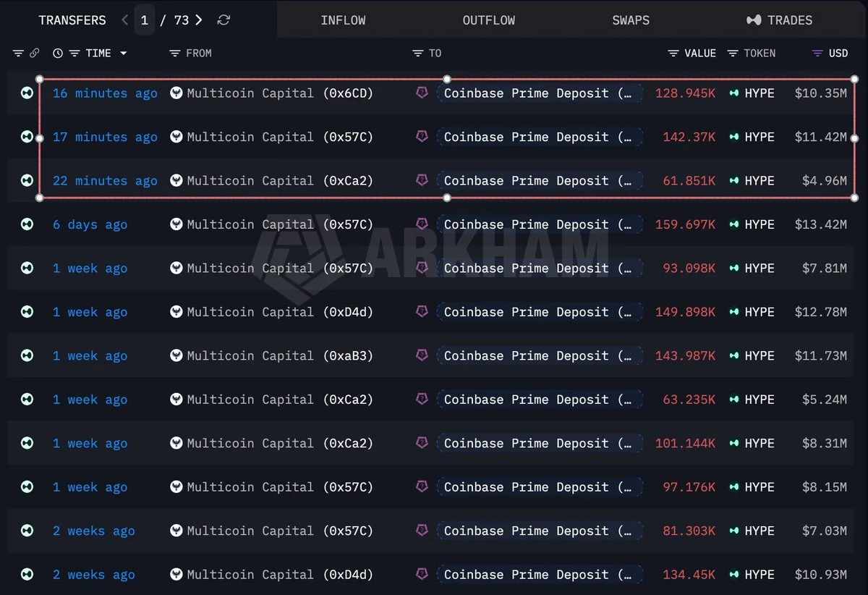Open the 22 minutes ago transaction link
Image resolution: width=868 pixels, height=595 pixels.
coord(105,181)
